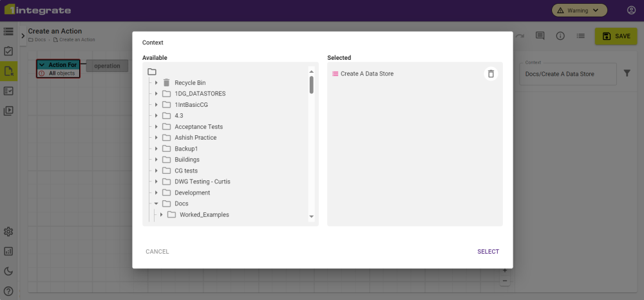Open settings gear in left sidebar
This screenshot has width=644, height=300.
click(8, 232)
